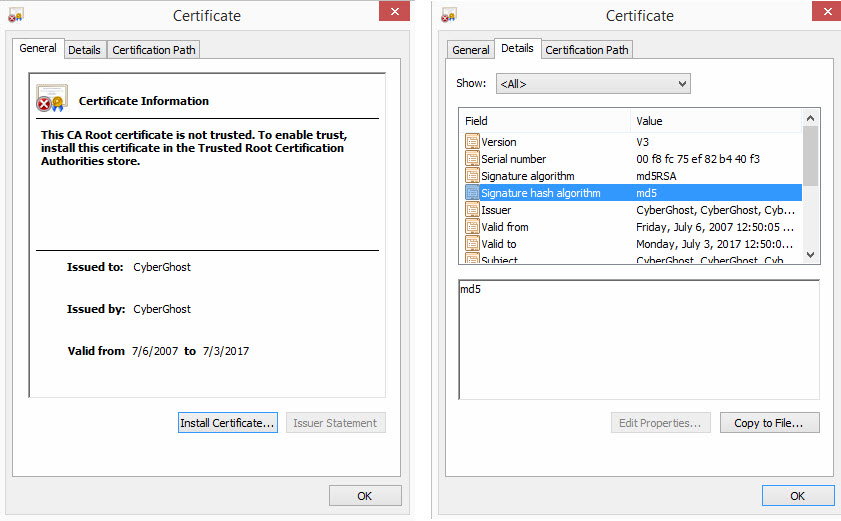
Task: Open the Details tab in left window
Action: (x=84, y=50)
